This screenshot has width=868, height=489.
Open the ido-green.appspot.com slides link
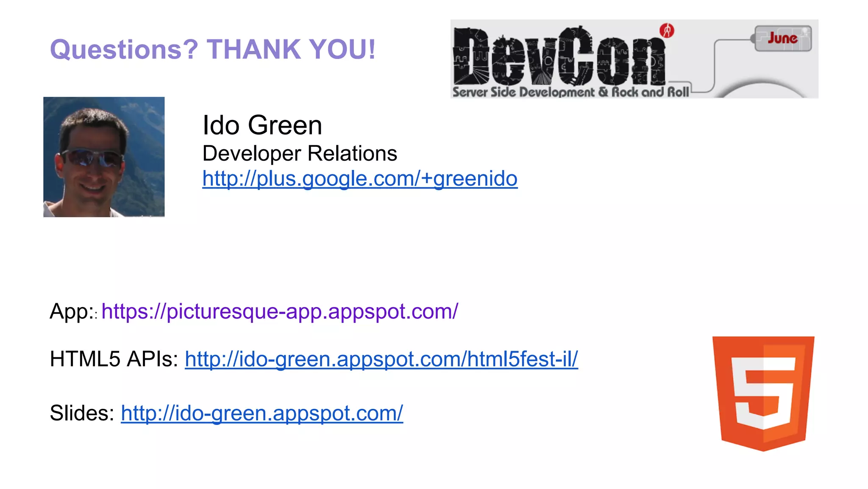coord(262,413)
